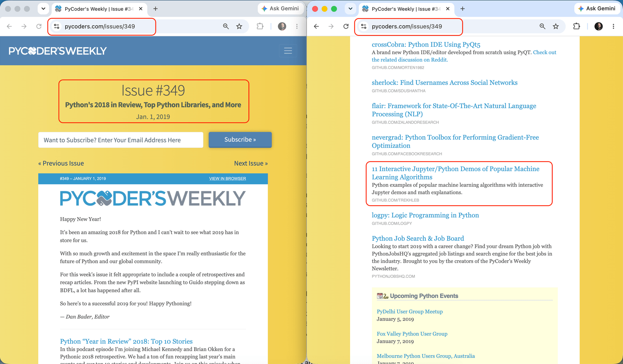The image size is (623, 364).
Task: Expand tab search dropdown in right window
Action: coord(350,9)
